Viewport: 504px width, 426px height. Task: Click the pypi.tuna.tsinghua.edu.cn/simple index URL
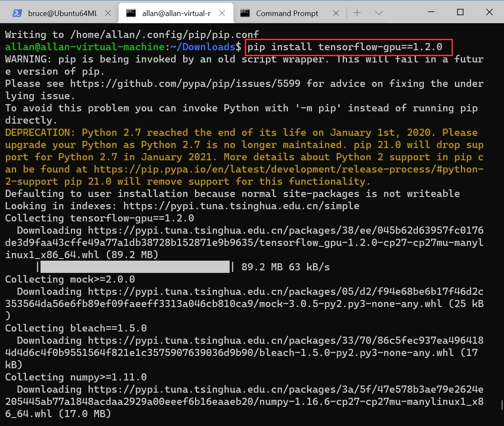tap(241, 206)
